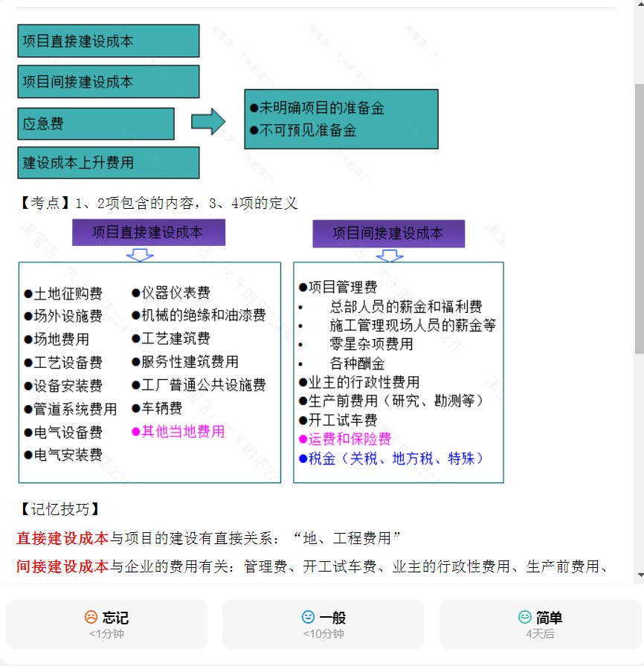This screenshot has width=644, height=666.
Task: Click the 建设成本上升费用 teal box
Action: click(x=109, y=163)
